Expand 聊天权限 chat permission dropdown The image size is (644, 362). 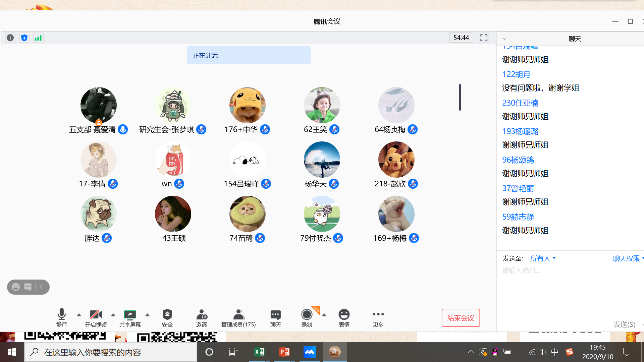[x=627, y=258]
